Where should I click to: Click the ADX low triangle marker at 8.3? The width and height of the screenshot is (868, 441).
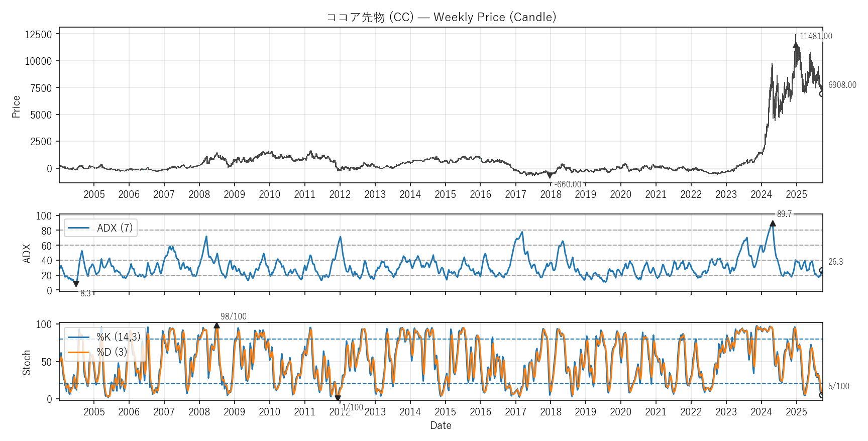pos(76,284)
